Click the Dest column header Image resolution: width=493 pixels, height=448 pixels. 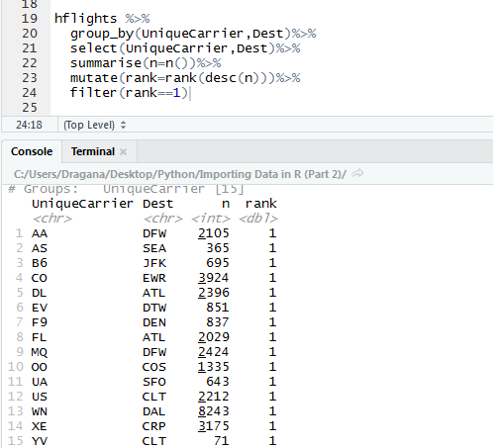[x=157, y=204]
